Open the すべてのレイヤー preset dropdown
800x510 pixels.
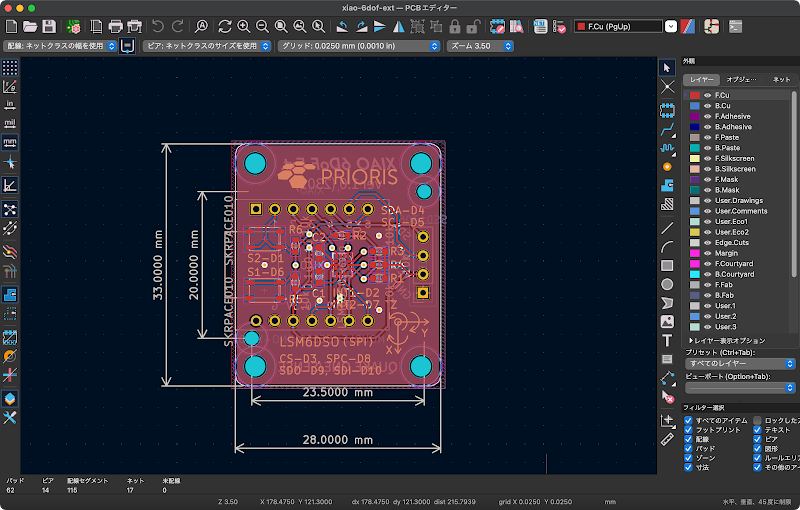(739, 364)
